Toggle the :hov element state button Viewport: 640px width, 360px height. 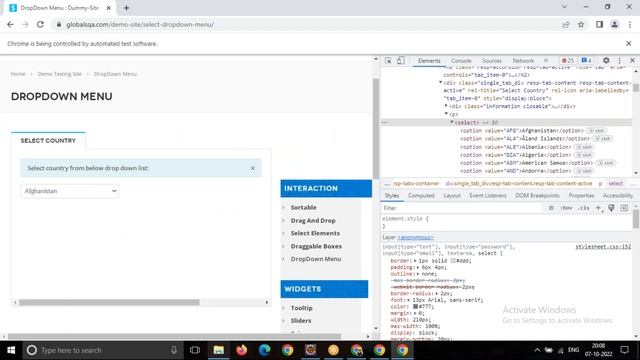point(566,208)
